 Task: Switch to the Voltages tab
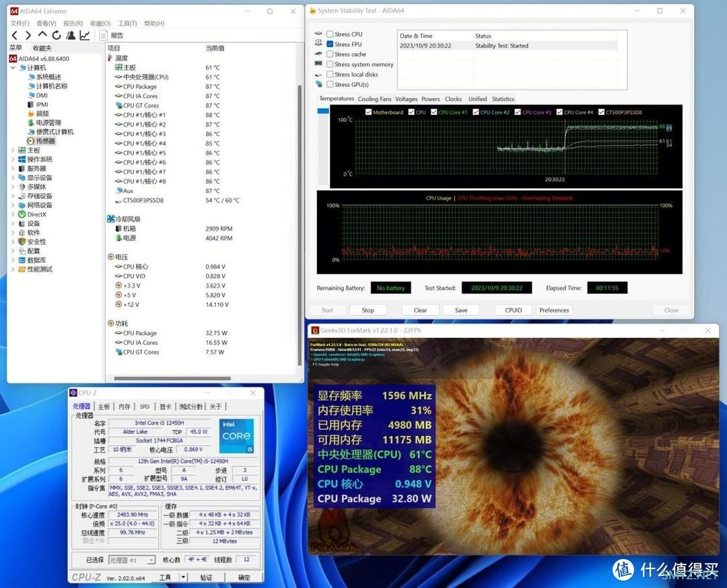406,99
